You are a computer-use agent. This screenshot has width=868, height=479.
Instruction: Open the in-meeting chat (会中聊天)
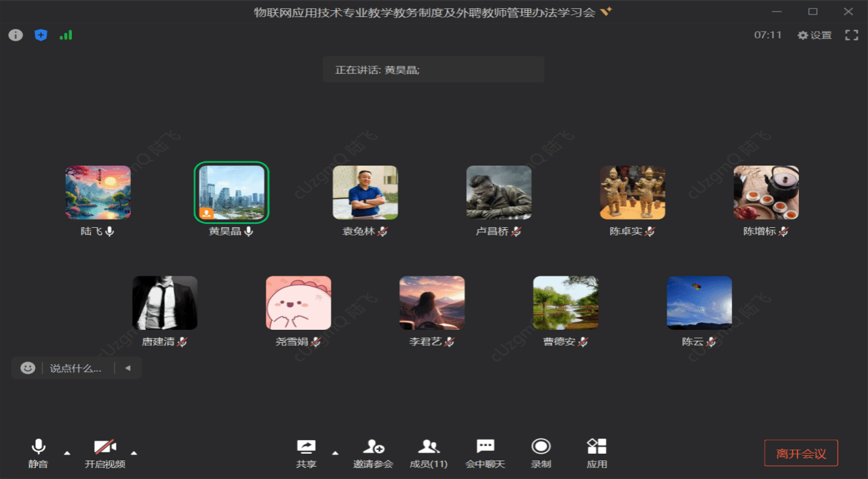[485, 453]
